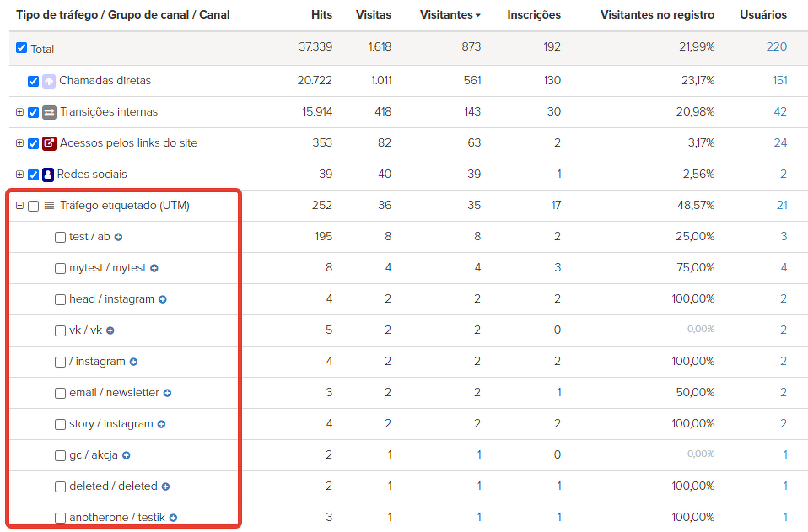Expand the Redes sociais row
This screenshot has height=532, width=808.
[19, 175]
